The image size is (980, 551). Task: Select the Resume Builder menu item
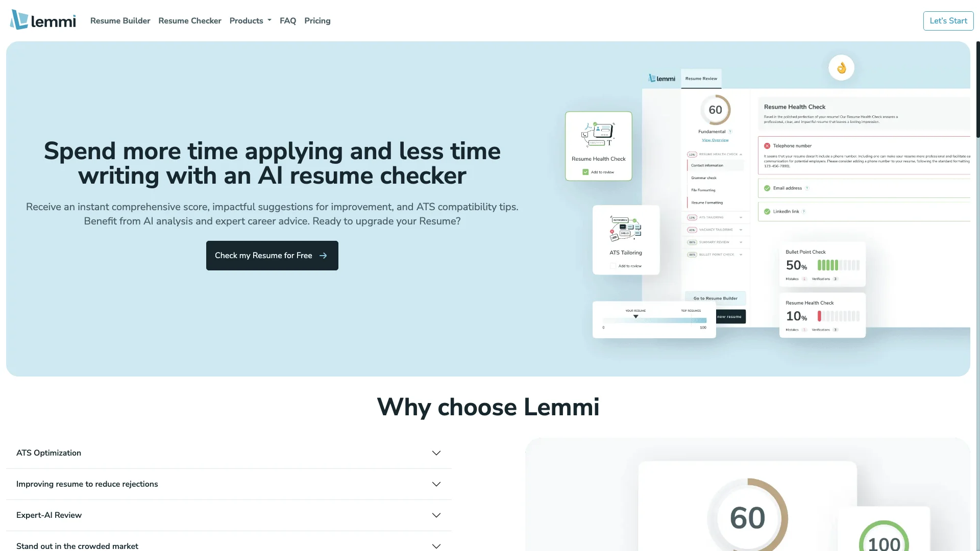120,20
